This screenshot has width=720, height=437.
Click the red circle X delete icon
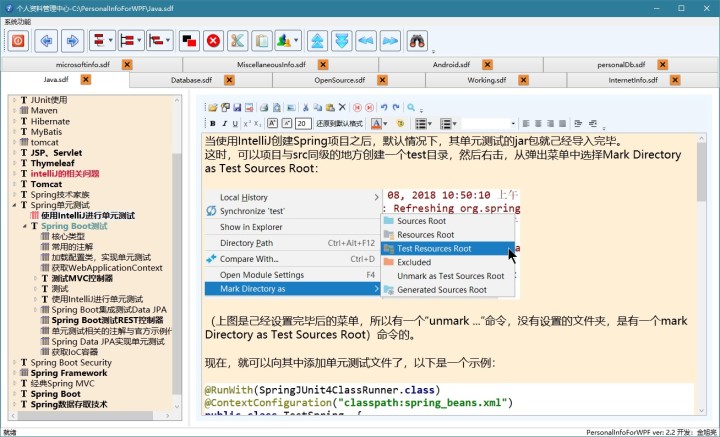[x=213, y=41]
